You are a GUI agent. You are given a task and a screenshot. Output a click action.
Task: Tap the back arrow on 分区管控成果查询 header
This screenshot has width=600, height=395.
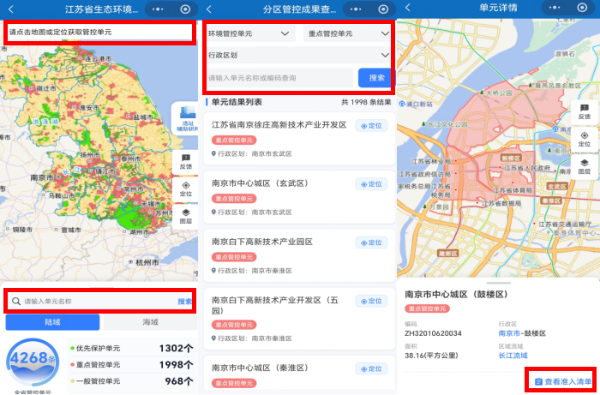(x=209, y=9)
